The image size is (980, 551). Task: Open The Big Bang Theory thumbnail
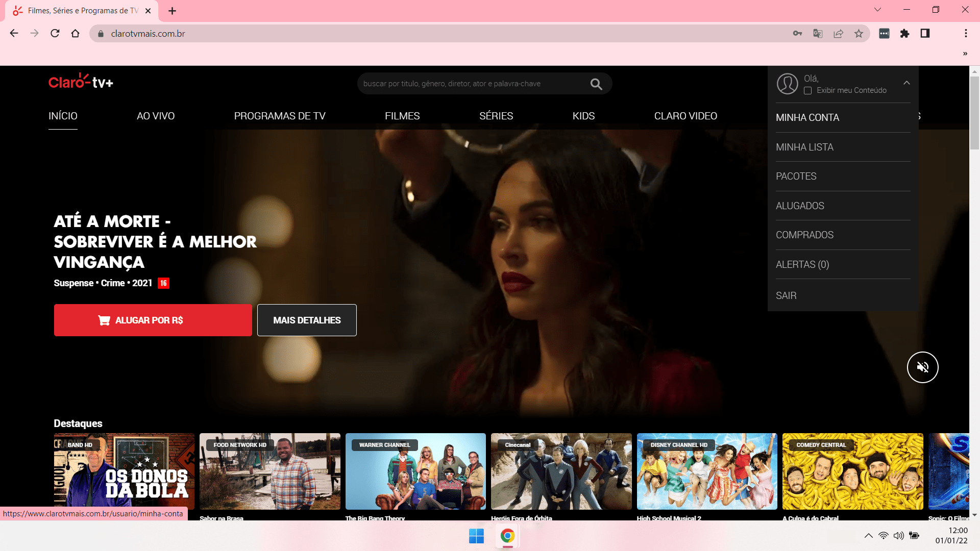[415, 471]
